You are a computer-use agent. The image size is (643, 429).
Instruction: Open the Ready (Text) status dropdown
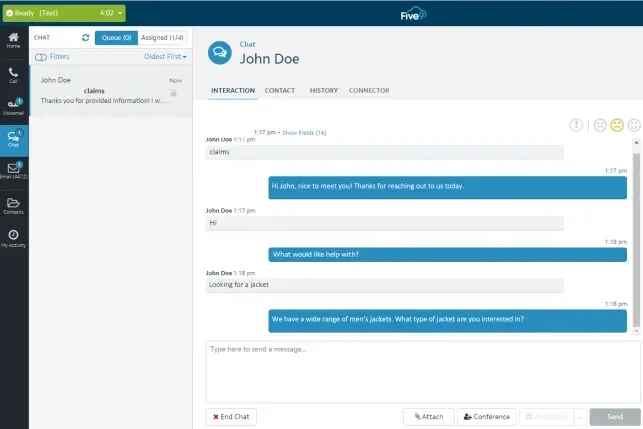coord(63,12)
